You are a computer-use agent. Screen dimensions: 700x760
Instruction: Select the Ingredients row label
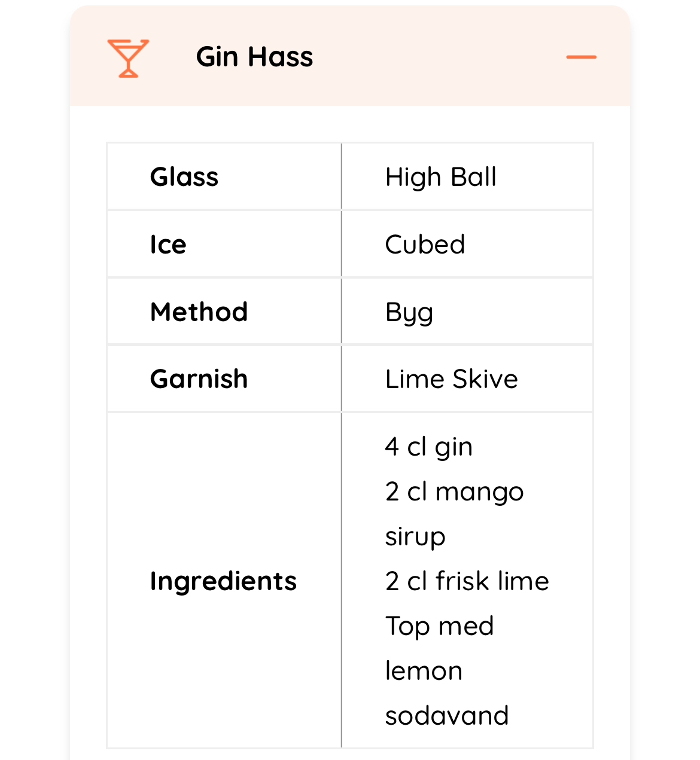click(223, 581)
